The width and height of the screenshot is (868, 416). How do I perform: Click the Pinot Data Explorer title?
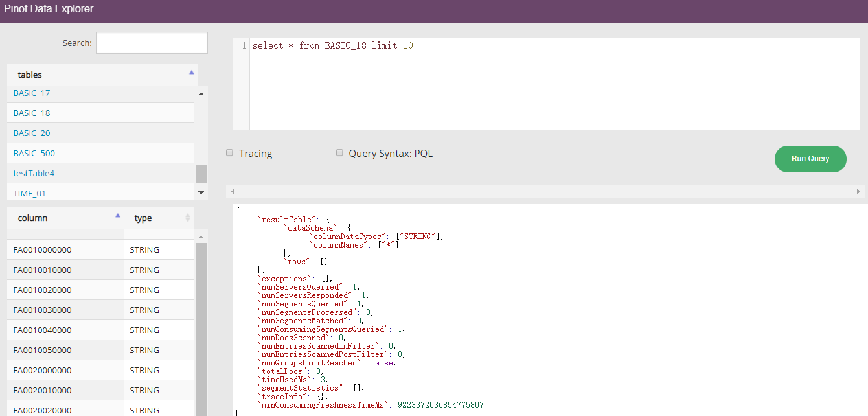tap(49, 9)
